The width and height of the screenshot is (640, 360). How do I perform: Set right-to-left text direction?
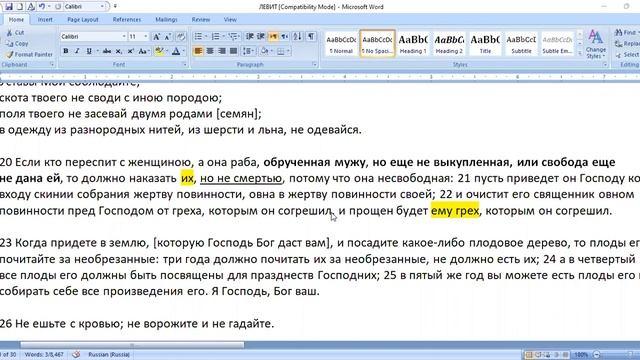tap(284, 37)
